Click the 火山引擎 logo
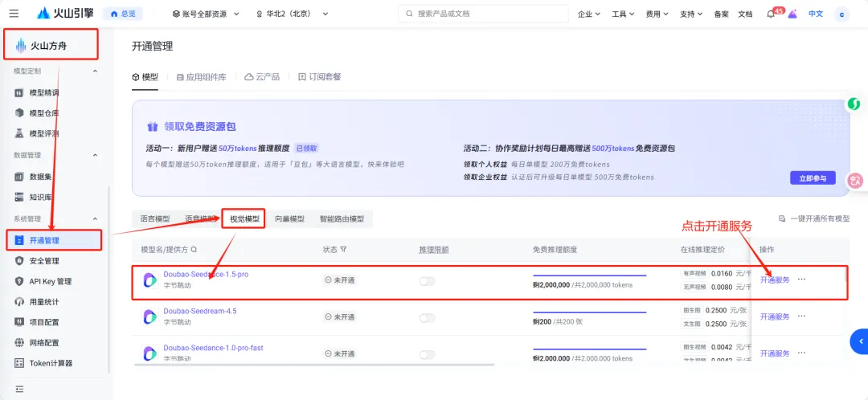 (65, 14)
